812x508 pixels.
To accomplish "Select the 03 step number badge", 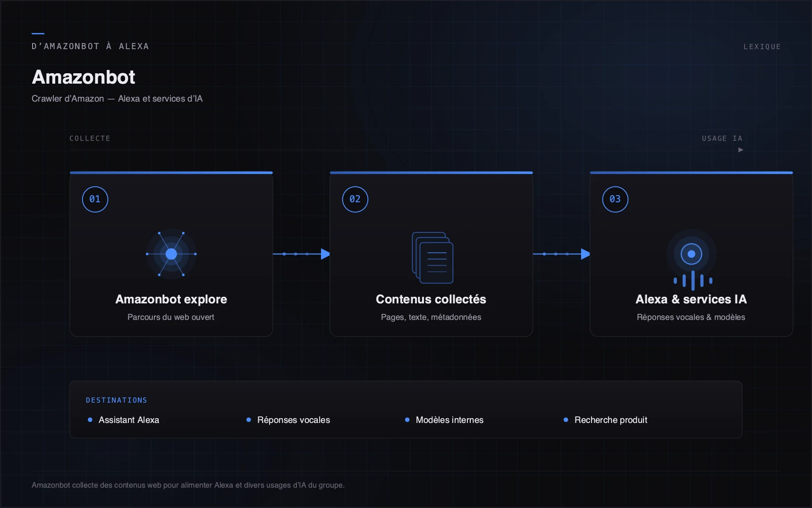I will click(615, 199).
